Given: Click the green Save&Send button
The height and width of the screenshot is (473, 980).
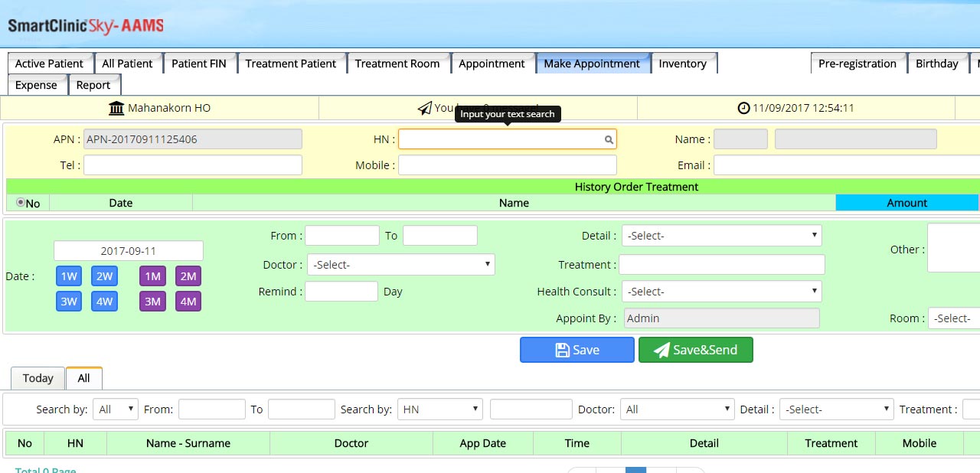Looking at the screenshot, I should pyautogui.click(x=695, y=350).
